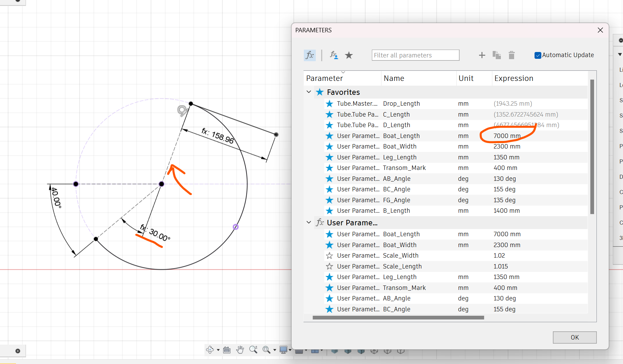Click the fx parameter-with-user filter icon
623x364 pixels.
click(334, 55)
